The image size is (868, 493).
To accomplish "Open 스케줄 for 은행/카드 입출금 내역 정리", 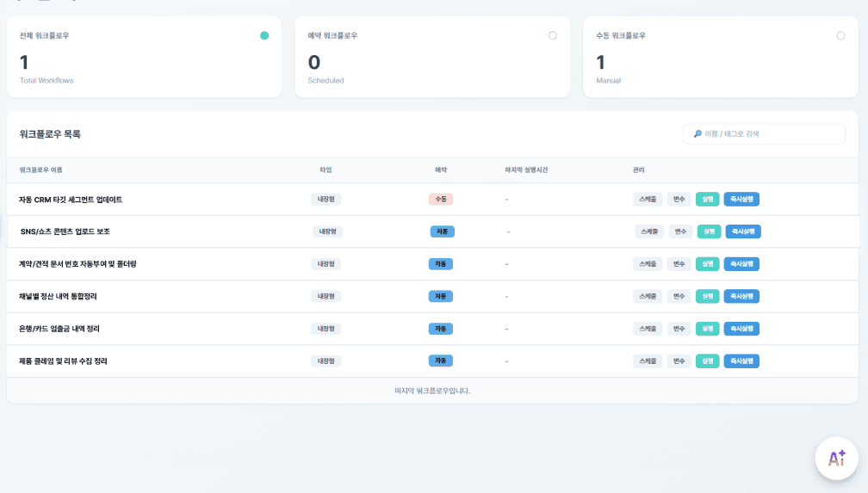I will (648, 329).
